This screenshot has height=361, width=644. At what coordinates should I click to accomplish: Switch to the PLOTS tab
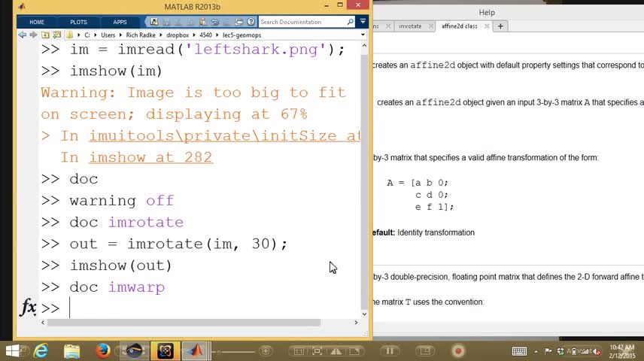tap(78, 22)
